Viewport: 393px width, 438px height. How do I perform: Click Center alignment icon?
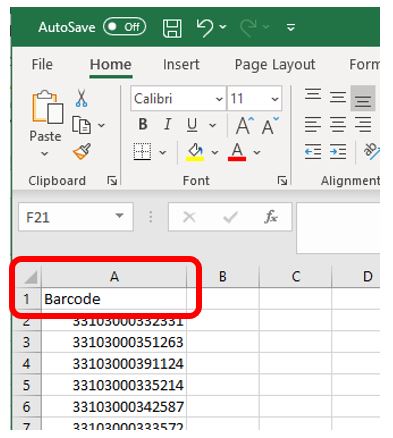[x=338, y=124]
